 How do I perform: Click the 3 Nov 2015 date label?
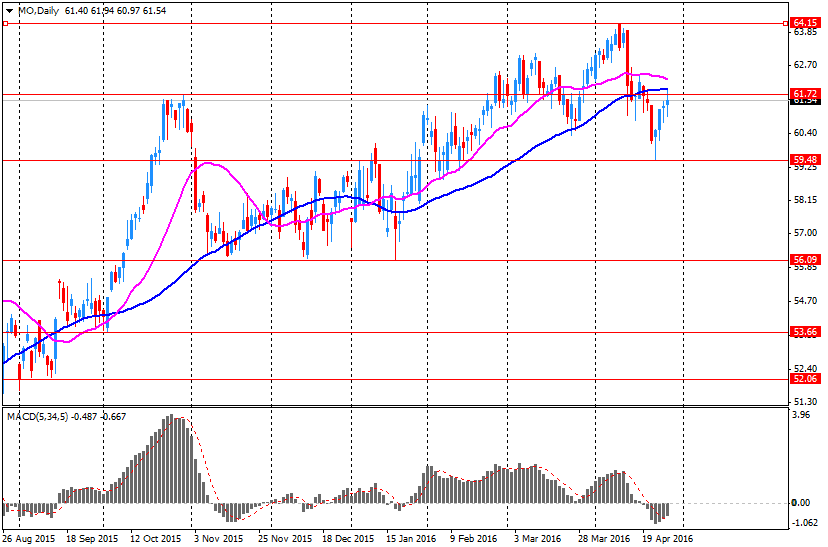click(x=219, y=539)
